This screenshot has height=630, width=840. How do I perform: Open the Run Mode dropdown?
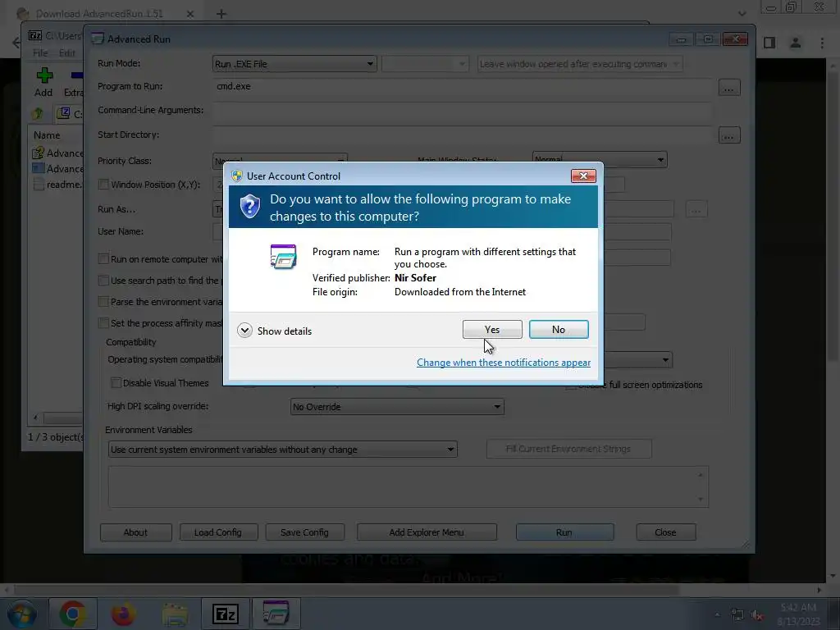coord(294,64)
